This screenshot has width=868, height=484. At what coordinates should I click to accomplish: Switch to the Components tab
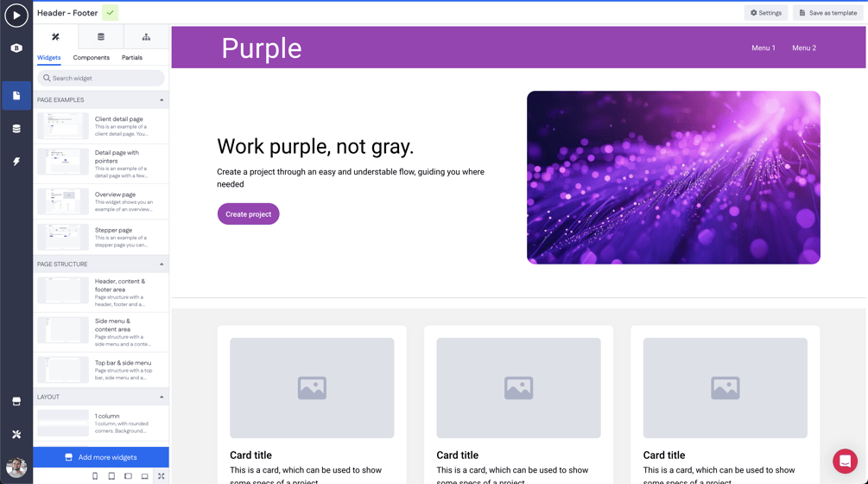click(x=92, y=58)
